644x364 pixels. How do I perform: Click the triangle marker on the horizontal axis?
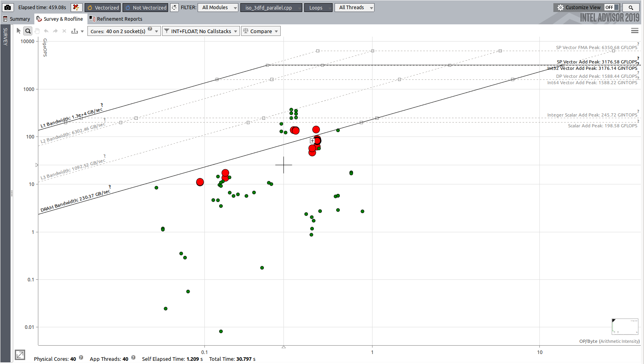tap(283, 347)
